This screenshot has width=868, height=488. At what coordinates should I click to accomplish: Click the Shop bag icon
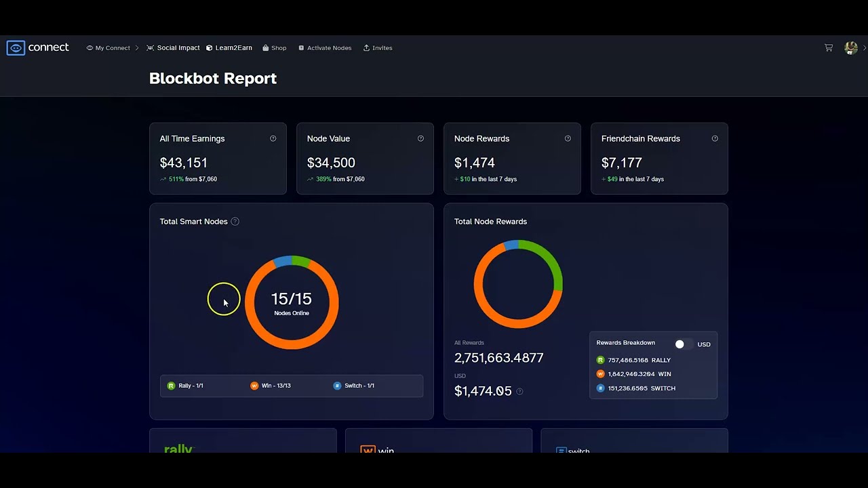tap(266, 48)
